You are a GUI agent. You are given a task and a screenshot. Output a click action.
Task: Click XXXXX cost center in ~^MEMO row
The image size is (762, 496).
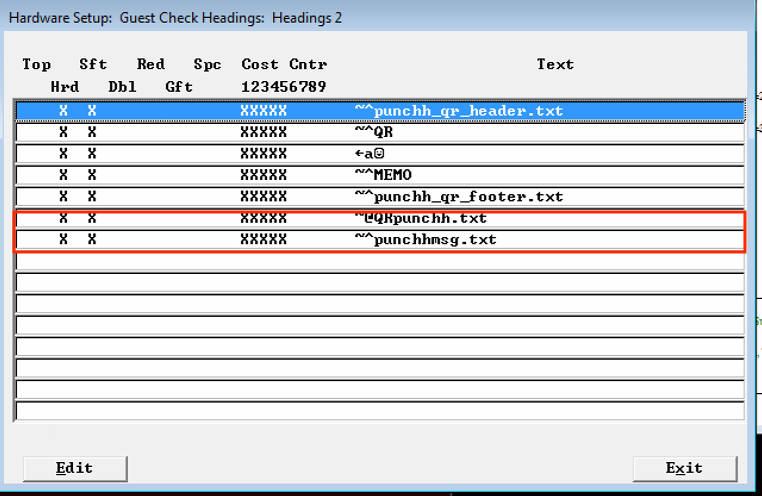pyautogui.click(x=263, y=175)
